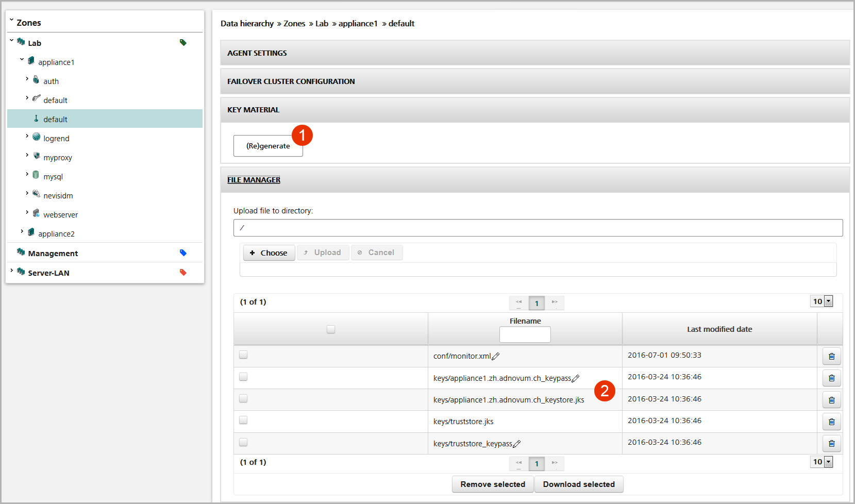The image size is (855, 504).
Task: Expand the appliance2 tree node
Action: pos(22,231)
